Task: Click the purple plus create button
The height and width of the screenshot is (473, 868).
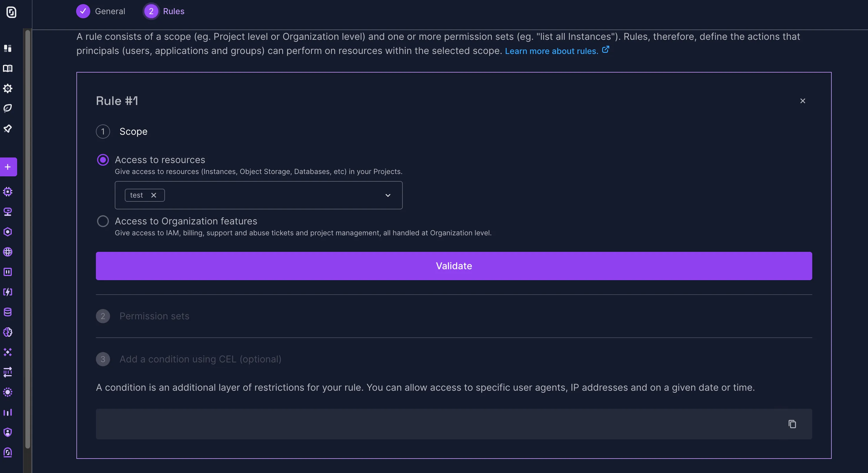Action: tap(8, 167)
